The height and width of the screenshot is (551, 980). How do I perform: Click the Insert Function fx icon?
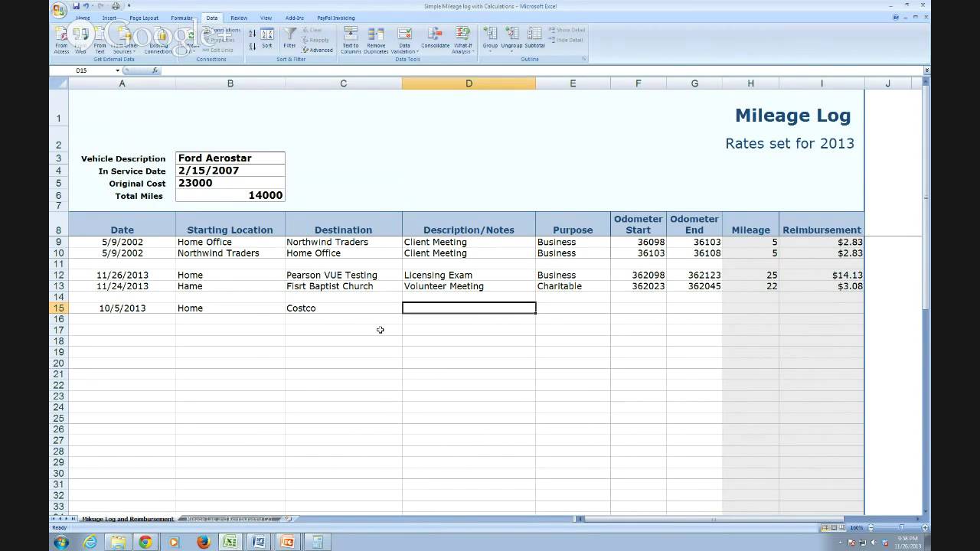pos(154,70)
